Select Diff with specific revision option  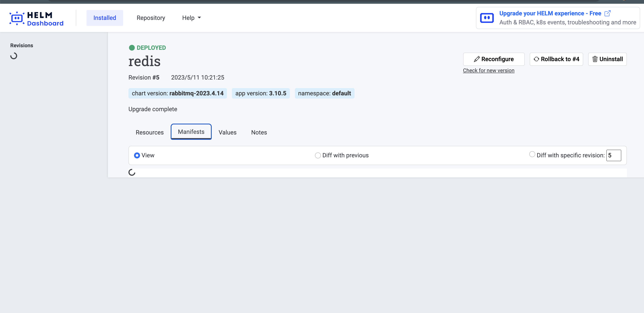click(x=532, y=154)
